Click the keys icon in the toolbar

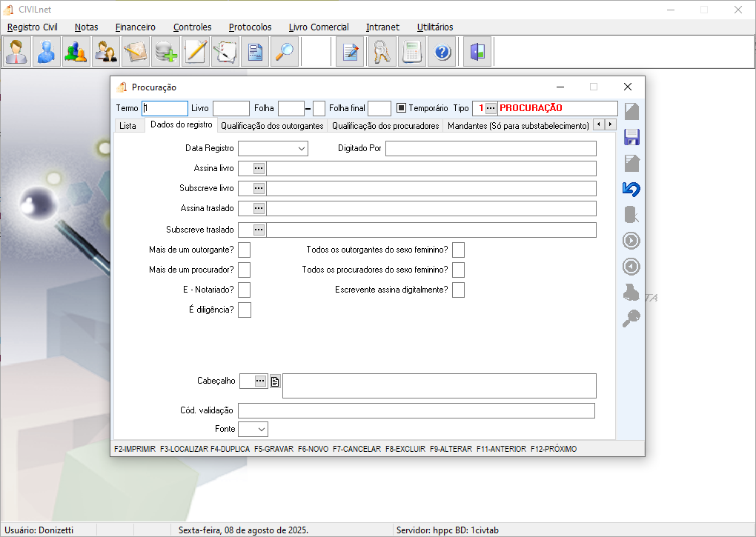(x=382, y=52)
